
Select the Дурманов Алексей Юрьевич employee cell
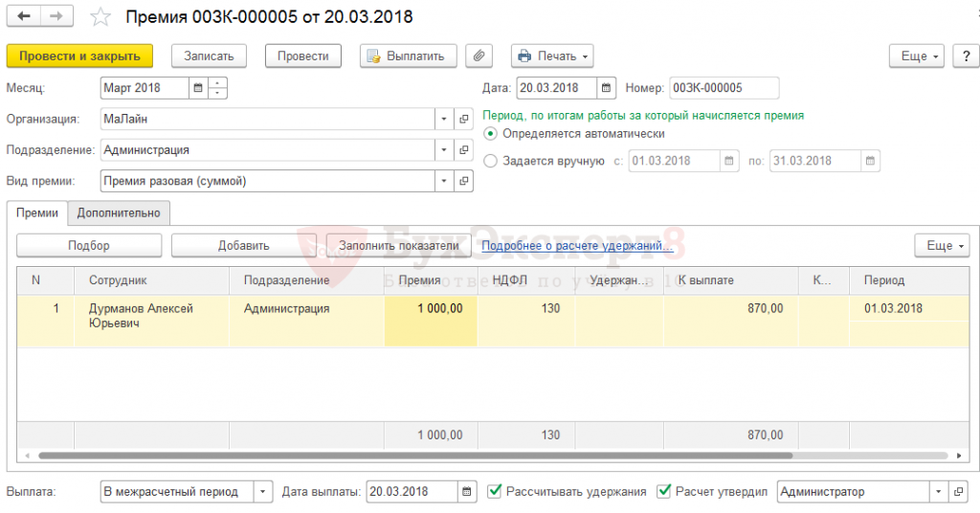click(x=151, y=322)
